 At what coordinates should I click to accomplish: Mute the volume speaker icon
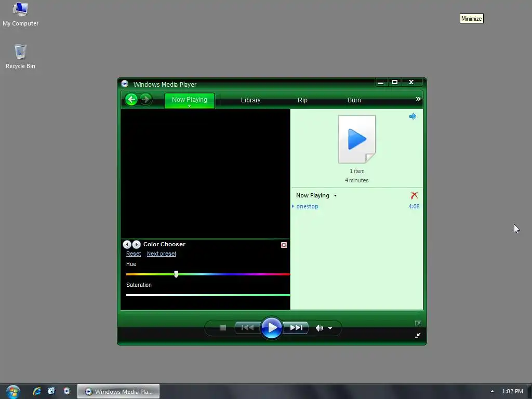click(x=319, y=328)
